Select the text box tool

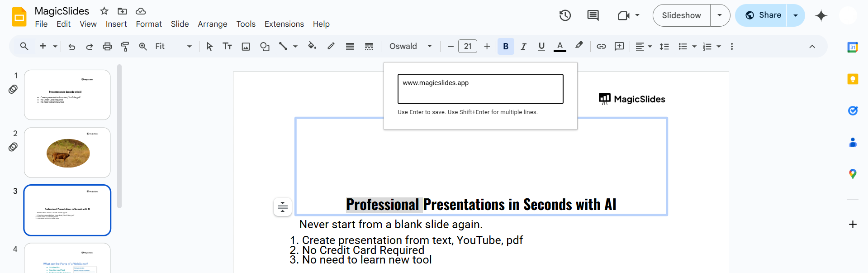(x=227, y=46)
